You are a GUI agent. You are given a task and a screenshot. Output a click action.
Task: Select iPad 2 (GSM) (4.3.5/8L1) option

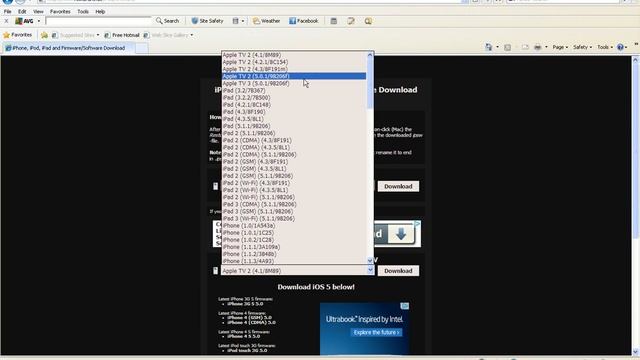coord(294,169)
